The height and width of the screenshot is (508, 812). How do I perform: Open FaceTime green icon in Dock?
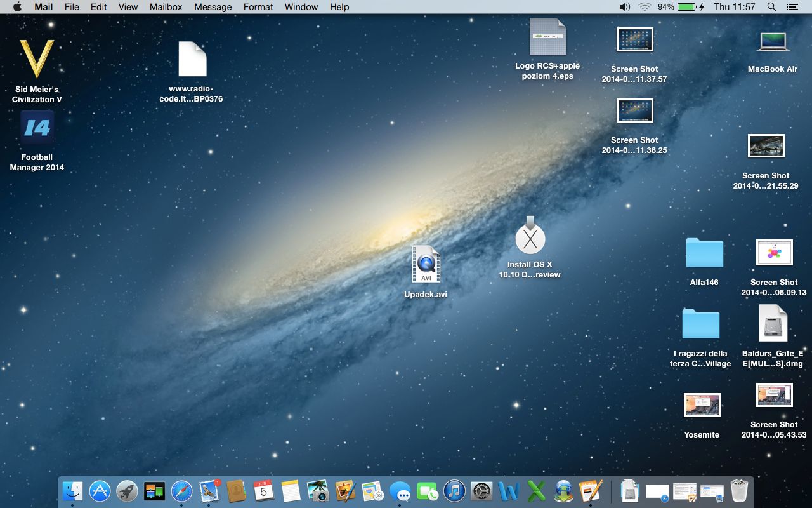tap(427, 491)
